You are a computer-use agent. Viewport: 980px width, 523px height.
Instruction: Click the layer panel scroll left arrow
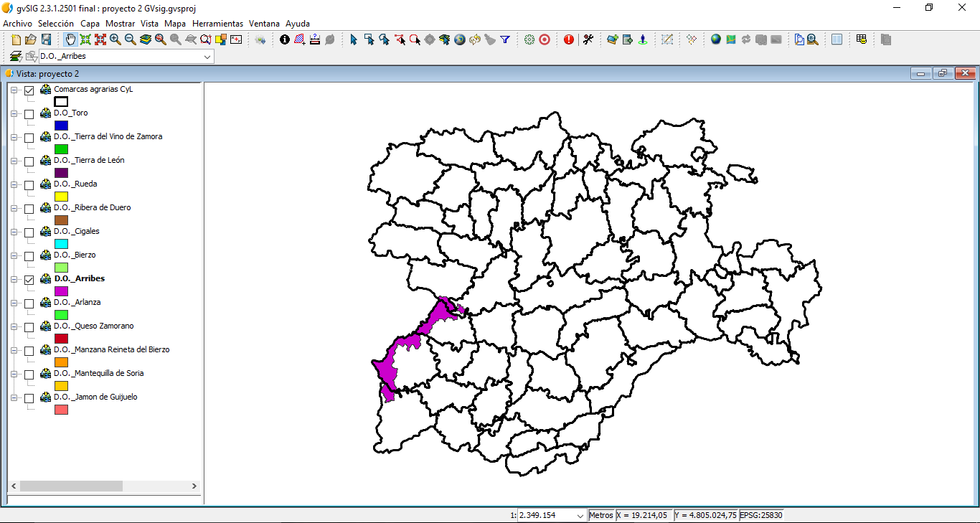[x=13, y=486]
